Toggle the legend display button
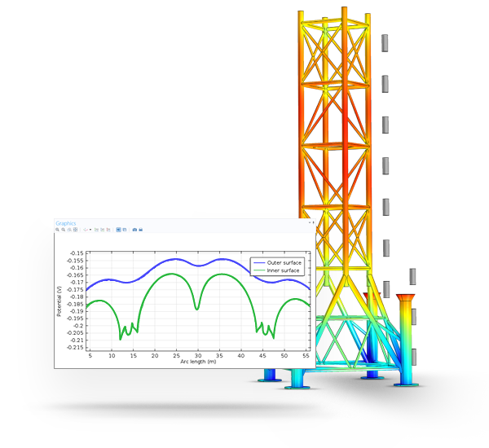Viewport: 489px width, 448px height. point(125,230)
